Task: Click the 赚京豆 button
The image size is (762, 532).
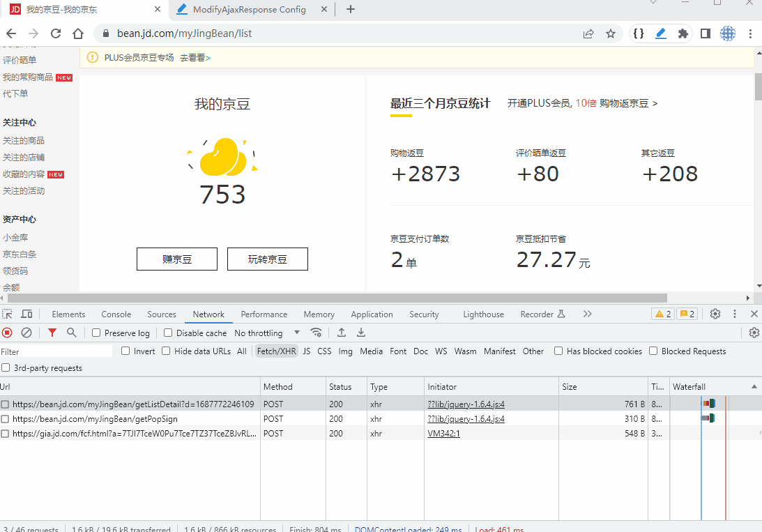Action: click(177, 259)
